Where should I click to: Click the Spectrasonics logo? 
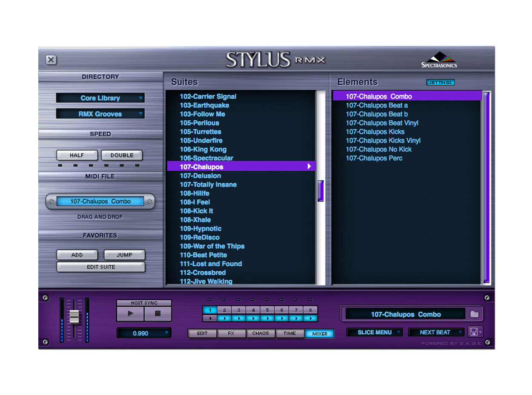tap(439, 60)
